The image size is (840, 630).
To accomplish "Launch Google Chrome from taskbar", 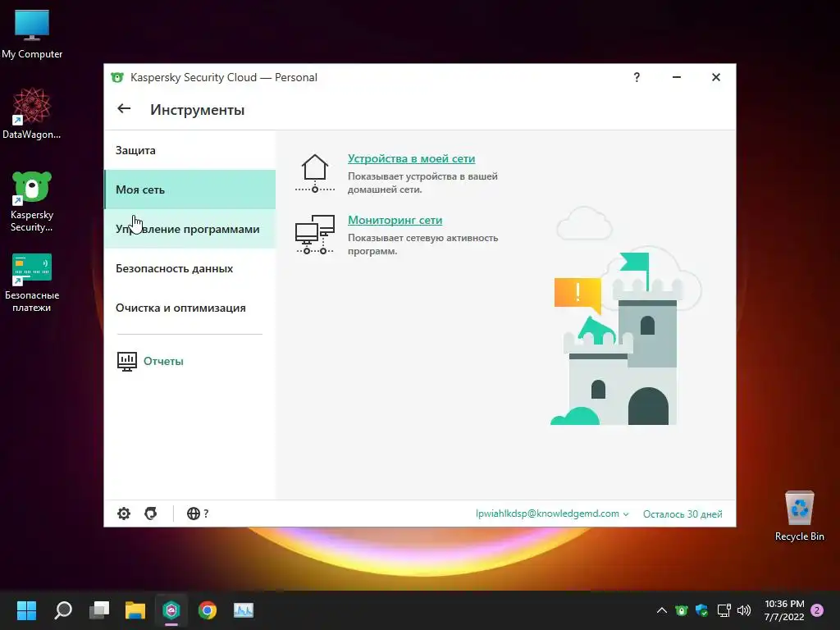I will click(208, 610).
